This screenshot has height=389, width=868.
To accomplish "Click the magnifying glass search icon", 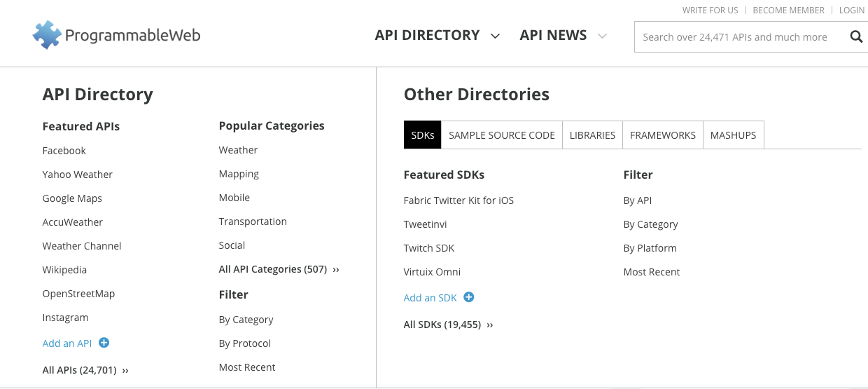I will (x=855, y=37).
